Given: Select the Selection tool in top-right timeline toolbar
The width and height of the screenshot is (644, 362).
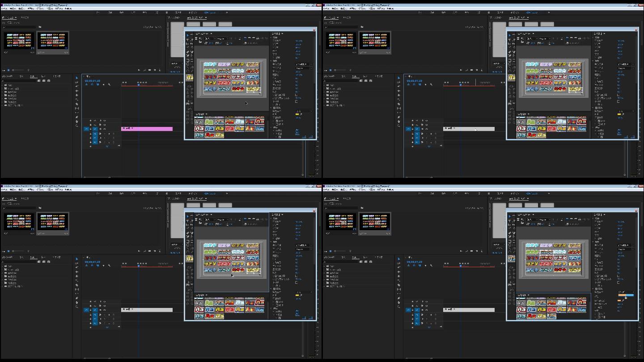Looking at the screenshot, I should tap(398, 78).
